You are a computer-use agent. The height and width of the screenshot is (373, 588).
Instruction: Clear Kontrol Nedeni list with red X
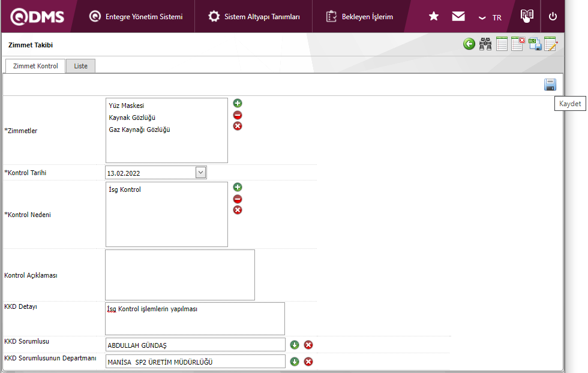coord(238,210)
